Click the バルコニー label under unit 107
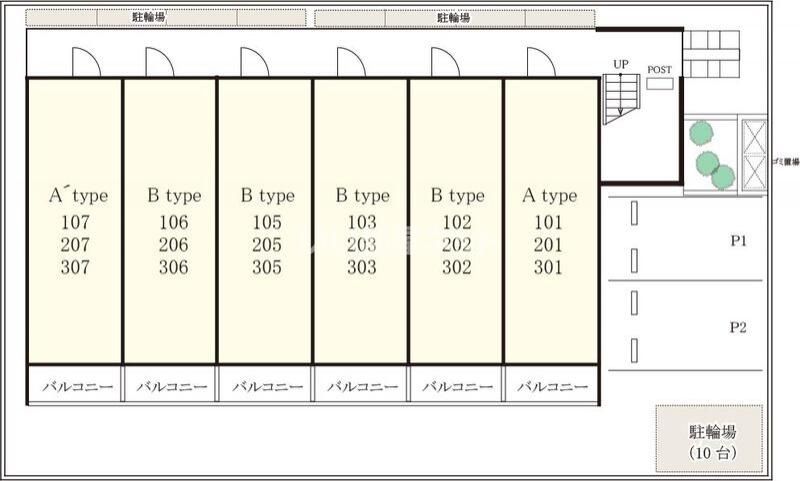The width and height of the screenshot is (800, 481). [x=78, y=387]
